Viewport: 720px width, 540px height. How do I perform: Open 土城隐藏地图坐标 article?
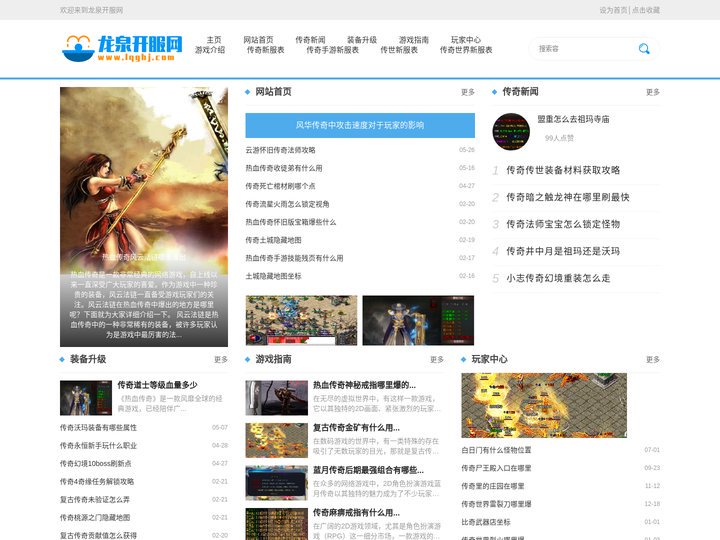[x=273, y=276]
